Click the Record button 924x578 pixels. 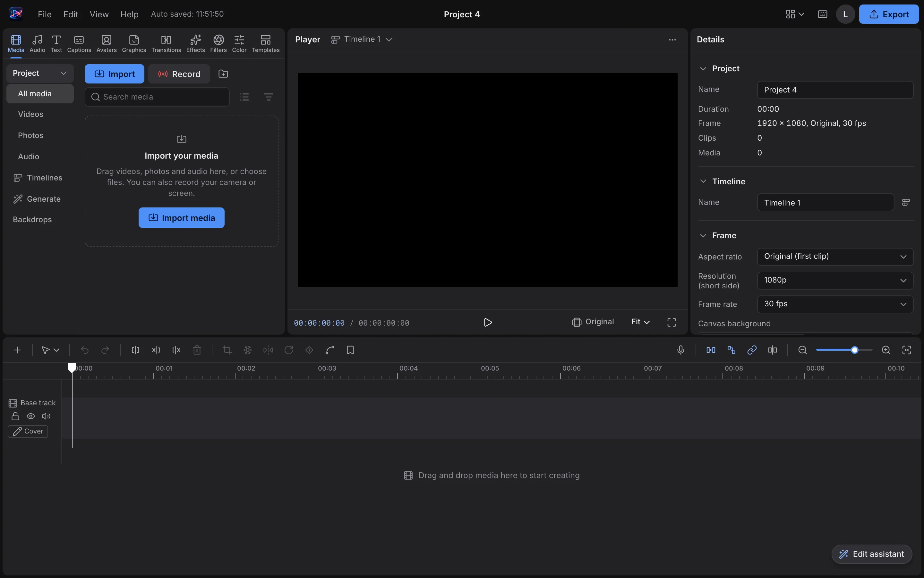pyautogui.click(x=179, y=74)
